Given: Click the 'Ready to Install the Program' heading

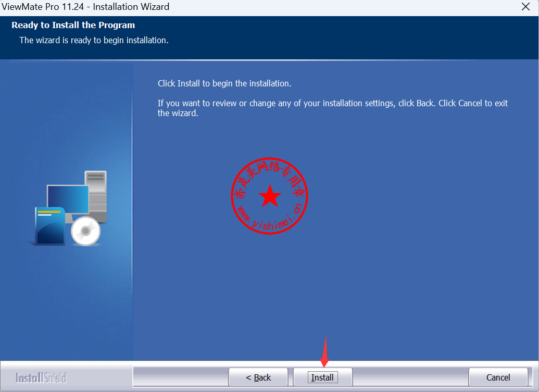Looking at the screenshot, I should [x=73, y=25].
